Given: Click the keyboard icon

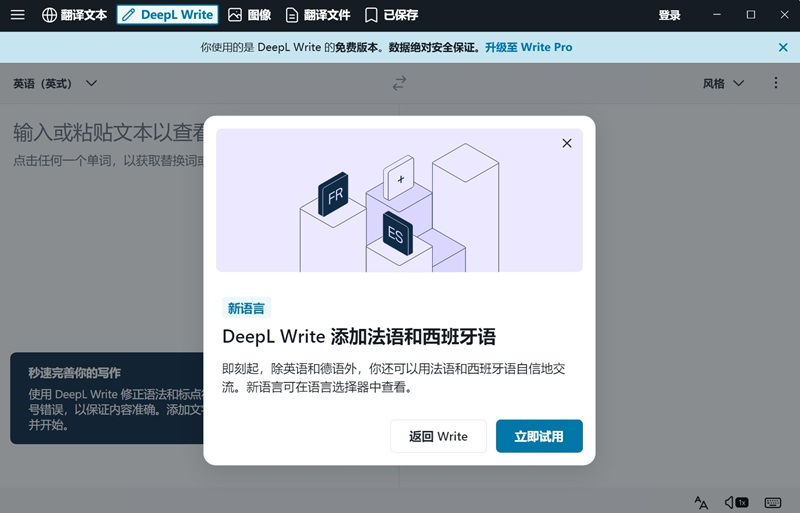Looking at the screenshot, I should pyautogui.click(x=772, y=502).
